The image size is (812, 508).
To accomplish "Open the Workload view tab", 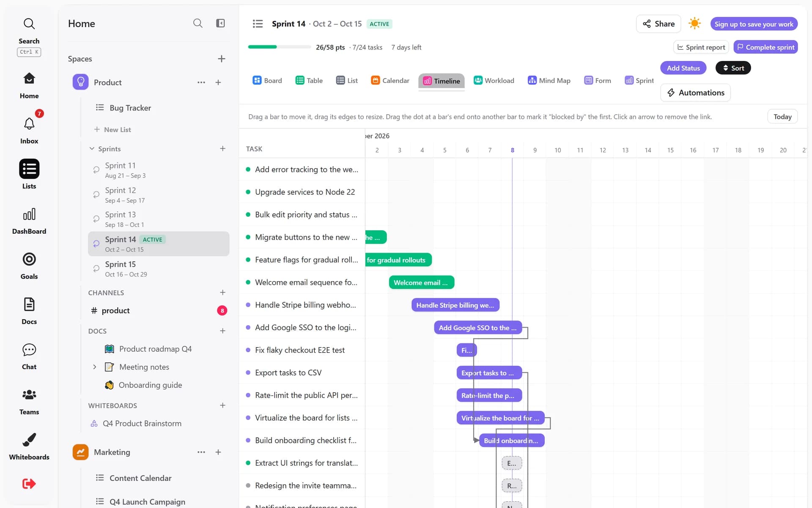I will [494, 80].
